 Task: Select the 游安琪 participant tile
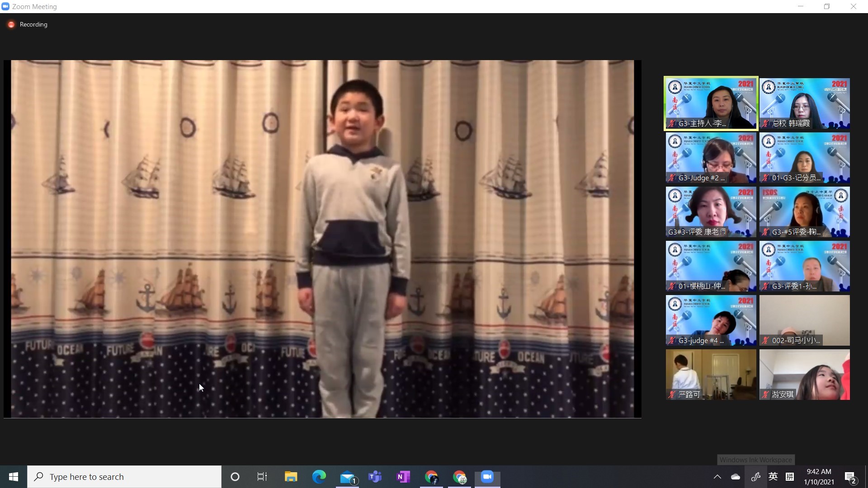coord(805,375)
